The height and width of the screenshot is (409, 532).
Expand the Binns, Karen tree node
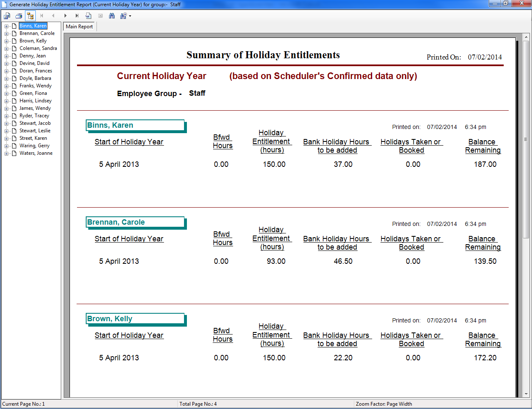[x=6, y=26]
